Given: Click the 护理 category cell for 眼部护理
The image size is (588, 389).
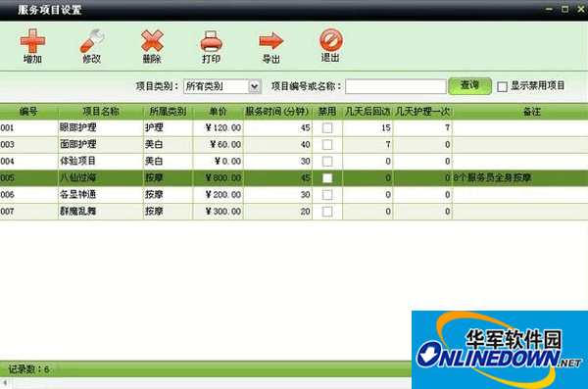Looking at the screenshot, I should (168, 127).
